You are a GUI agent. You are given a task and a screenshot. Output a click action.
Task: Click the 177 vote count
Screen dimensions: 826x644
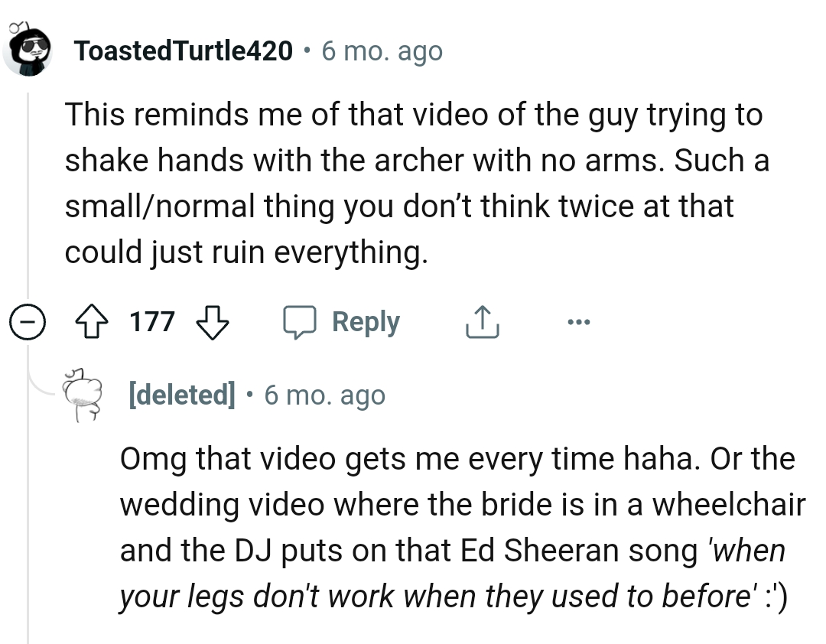(152, 322)
